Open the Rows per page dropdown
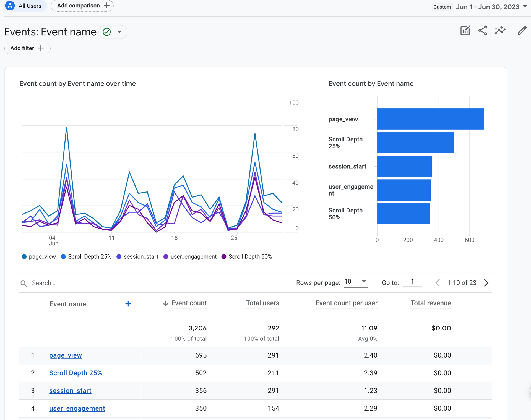The height and width of the screenshot is (420, 531). [356, 282]
